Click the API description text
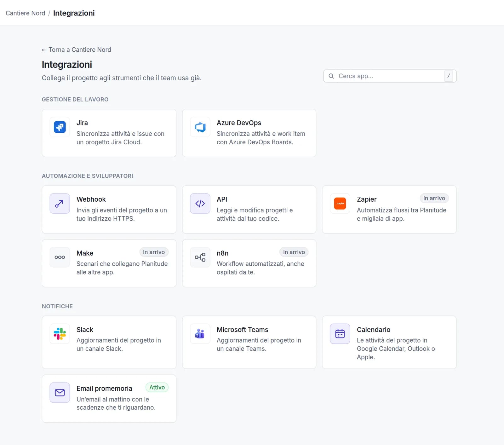The image size is (504, 445). point(255,214)
